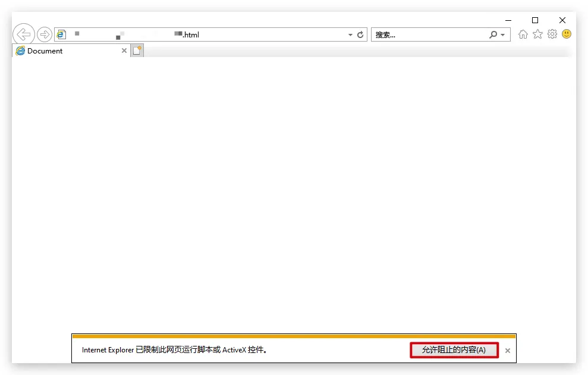Click inside the 搜索... search box

[428, 35]
